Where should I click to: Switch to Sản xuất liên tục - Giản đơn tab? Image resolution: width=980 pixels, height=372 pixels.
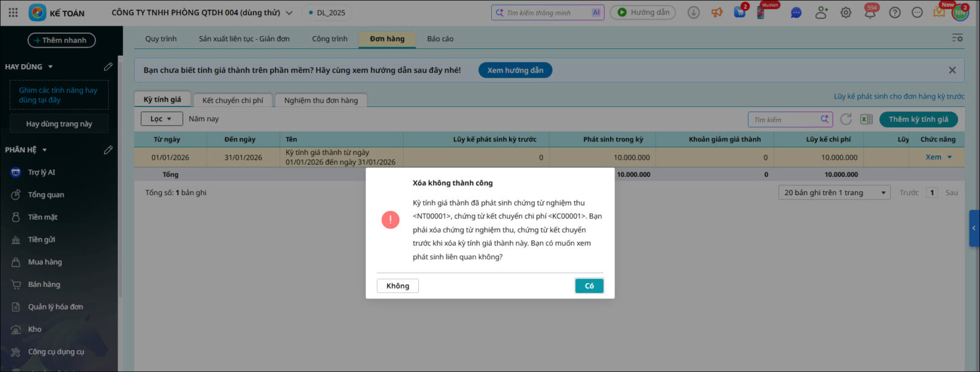pos(244,39)
